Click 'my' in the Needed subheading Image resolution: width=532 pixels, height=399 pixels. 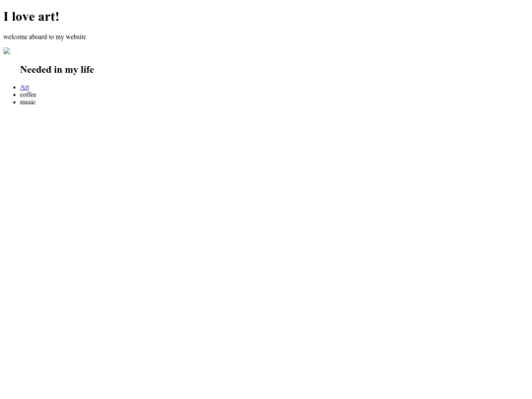coord(72,70)
